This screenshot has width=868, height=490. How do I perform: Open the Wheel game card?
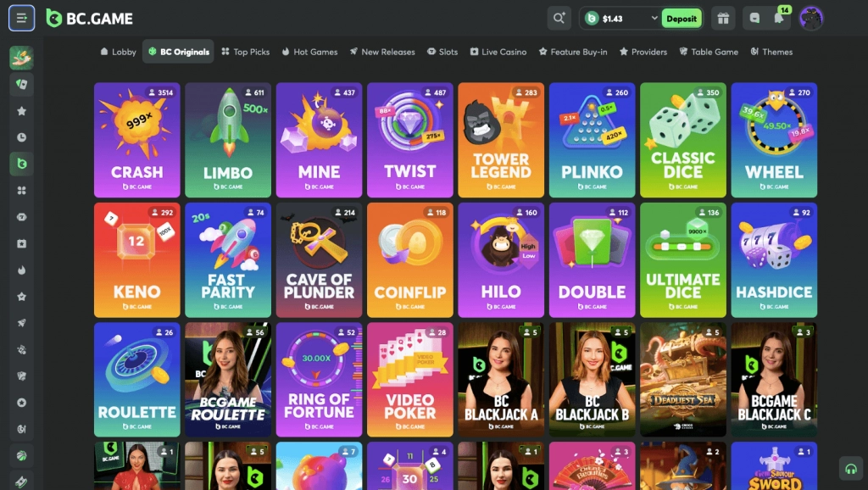click(x=774, y=140)
